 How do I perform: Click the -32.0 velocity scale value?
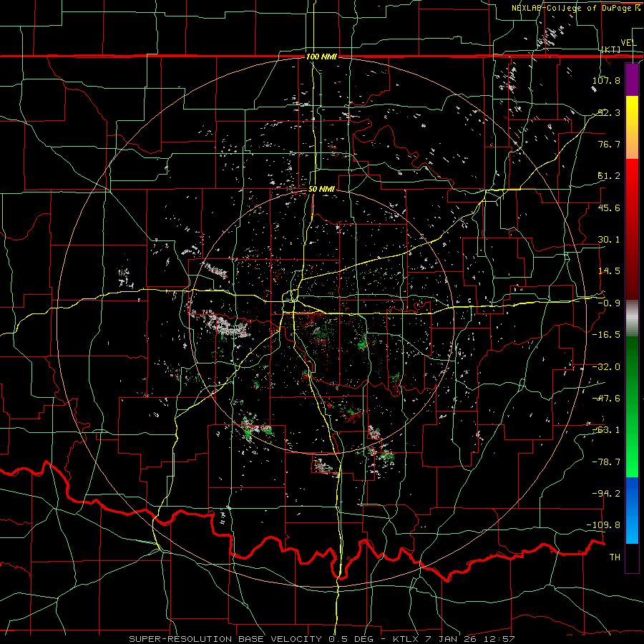point(606,367)
